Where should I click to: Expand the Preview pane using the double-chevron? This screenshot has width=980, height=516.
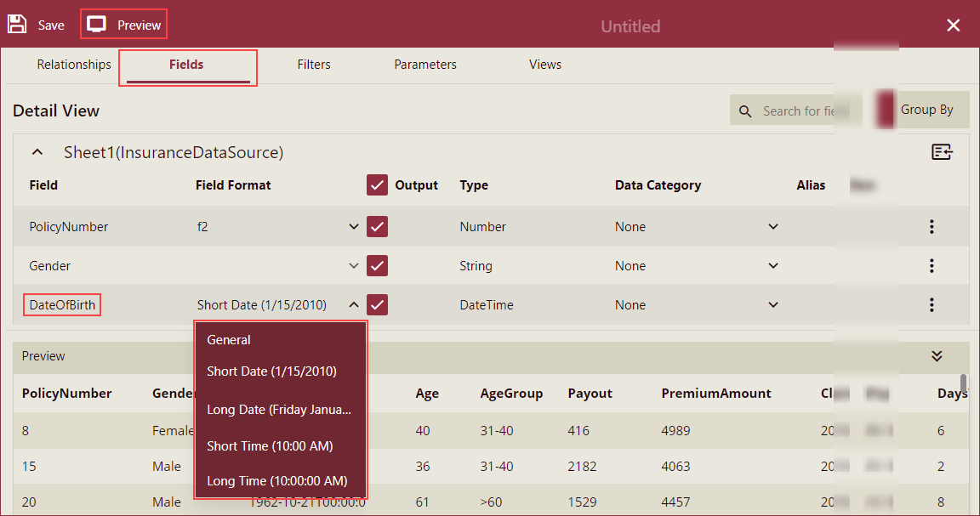tap(937, 357)
